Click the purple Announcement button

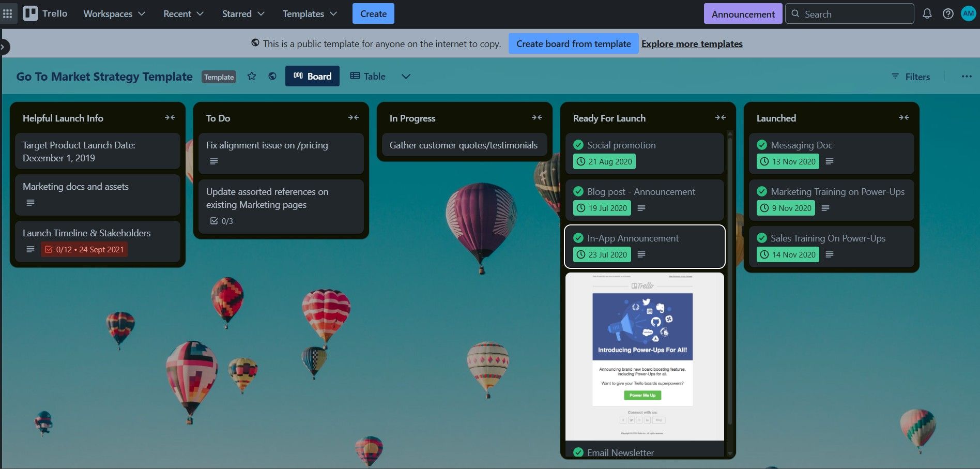(x=743, y=14)
